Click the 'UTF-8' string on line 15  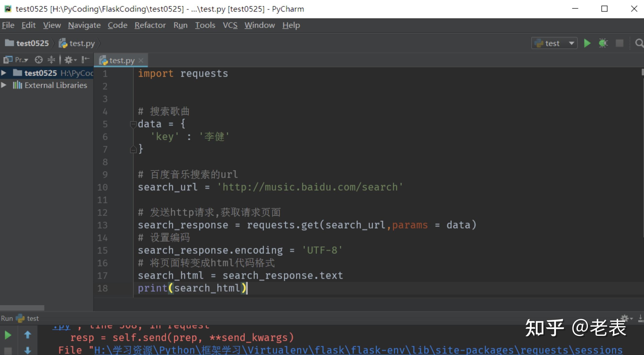[x=322, y=250]
